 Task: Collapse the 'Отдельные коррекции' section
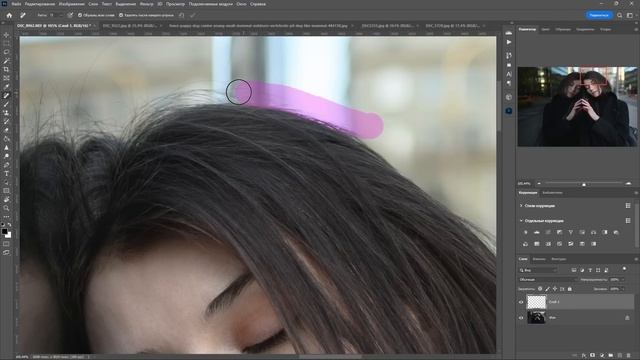(x=521, y=220)
